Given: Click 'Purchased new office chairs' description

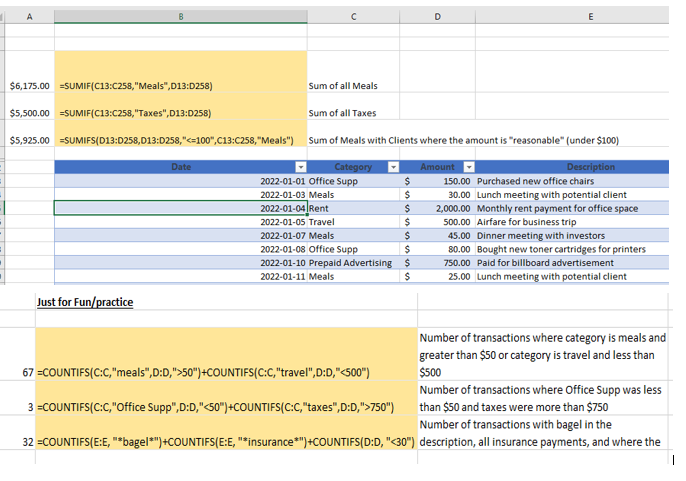Looking at the screenshot, I should (572, 181).
